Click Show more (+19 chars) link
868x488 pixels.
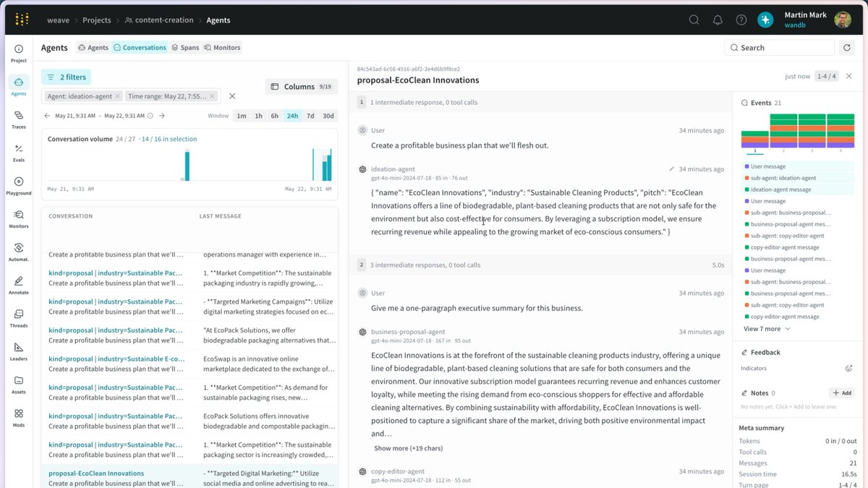pyautogui.click(x=408, y=448)
